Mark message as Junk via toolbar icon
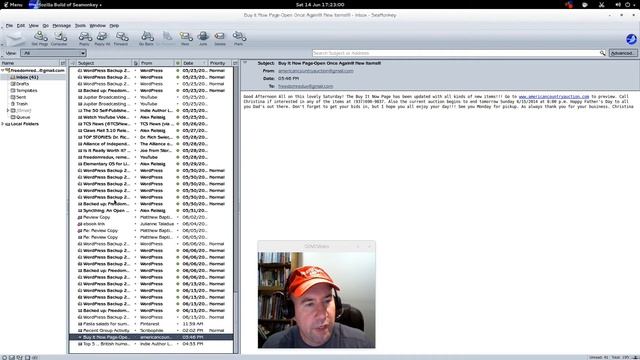Screen dimensions: 640x360 click(x=203, y=38)
